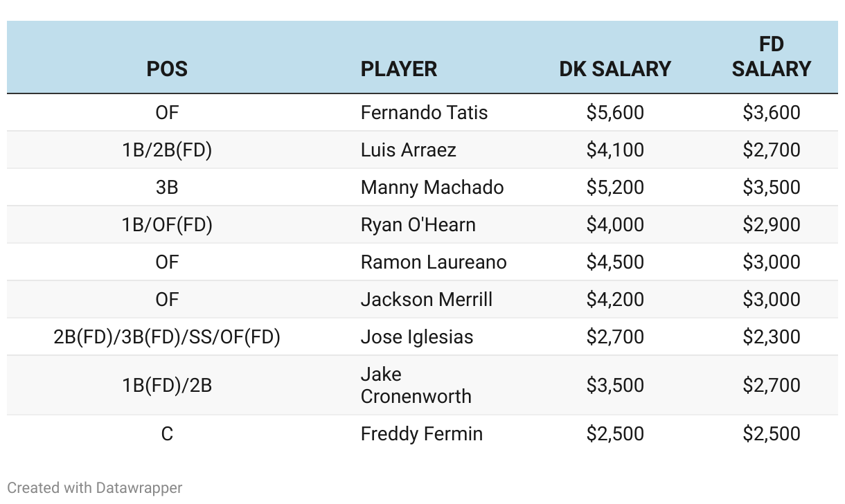The height and width of the screenshot is (504, 845).
Task: Select the Ramon Laureano row name
Action: (434, 262)
